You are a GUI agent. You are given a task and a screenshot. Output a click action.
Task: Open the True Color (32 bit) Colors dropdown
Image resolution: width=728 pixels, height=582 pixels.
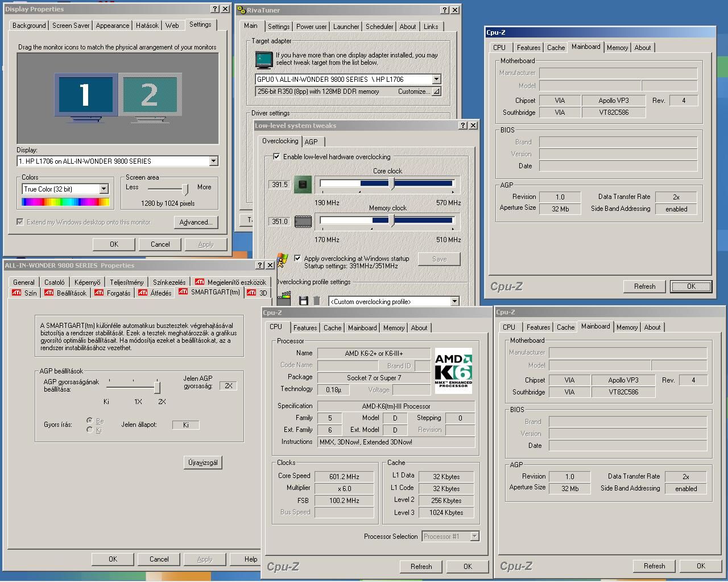[104, 189]
